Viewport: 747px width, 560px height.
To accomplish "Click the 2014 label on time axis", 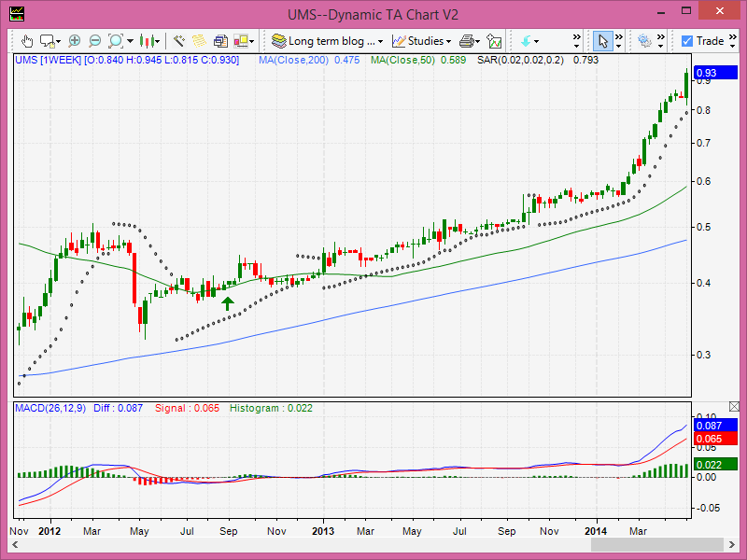I will [596, 531].
